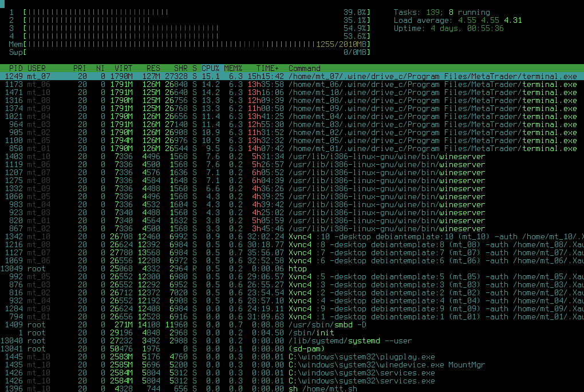Click the CPU 1 usage meter at 39.0%

tap(190, 12)
